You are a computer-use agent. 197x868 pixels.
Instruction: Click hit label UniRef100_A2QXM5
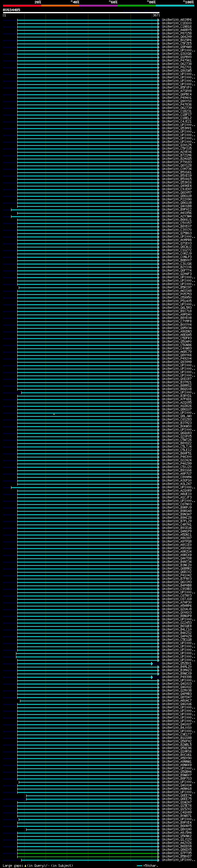click(177, 403)
